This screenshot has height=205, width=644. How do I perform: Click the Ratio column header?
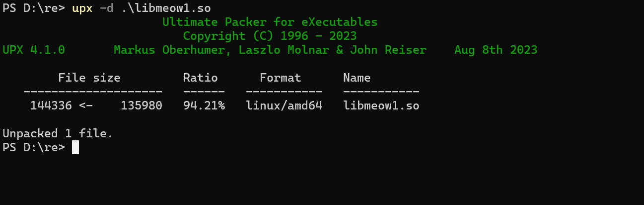(x=200, y=78)
